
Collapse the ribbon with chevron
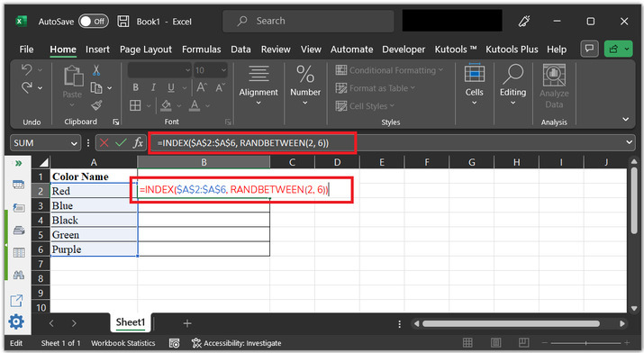point(625,120)
